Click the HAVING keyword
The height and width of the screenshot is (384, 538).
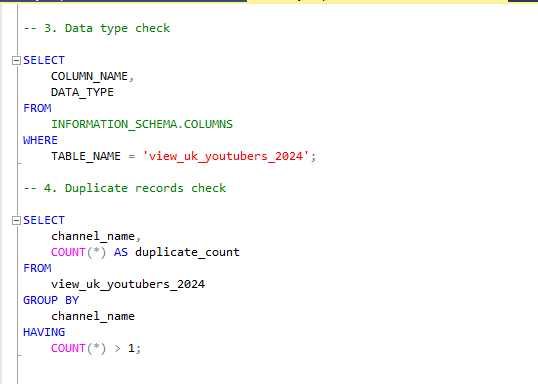coord(44,332)
